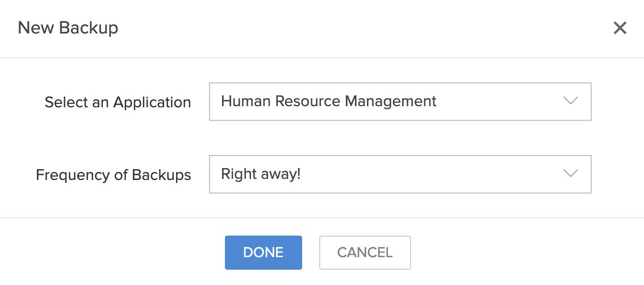
Task: Click the New Backup dialog title
Action: (68, 28)
